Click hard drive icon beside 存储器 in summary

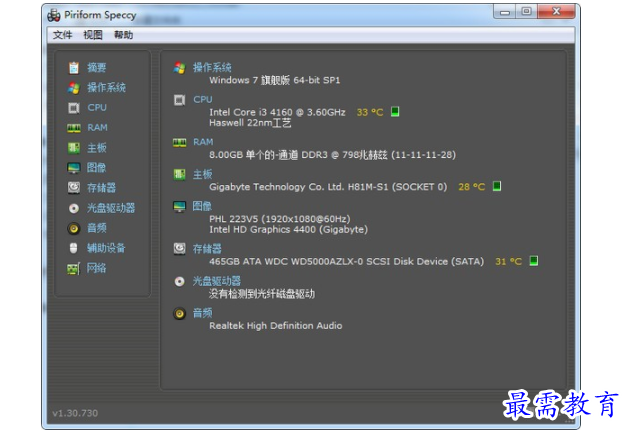click(x=180, y=249)
